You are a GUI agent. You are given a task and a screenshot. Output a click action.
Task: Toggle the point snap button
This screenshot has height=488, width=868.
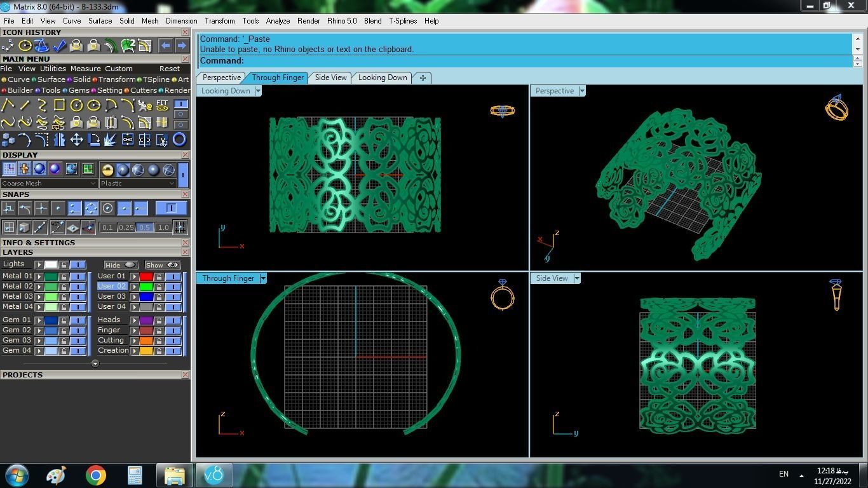(x=58, y=208)
